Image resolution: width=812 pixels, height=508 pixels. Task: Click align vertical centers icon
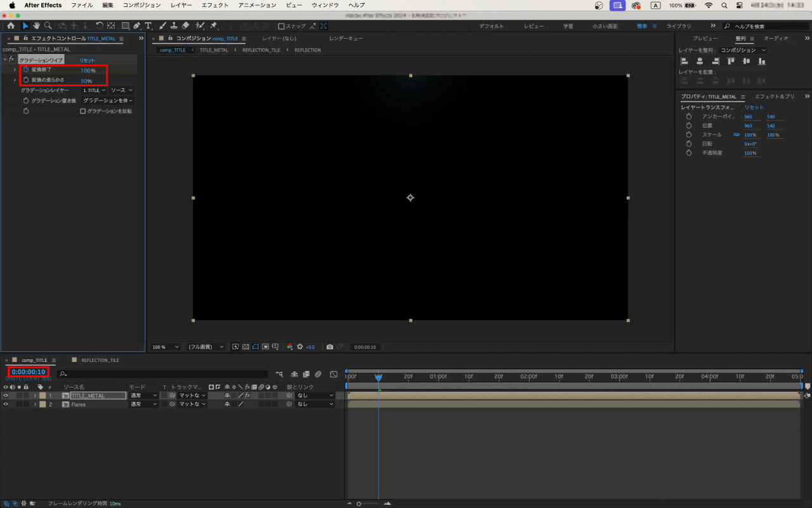coord(746,61)
